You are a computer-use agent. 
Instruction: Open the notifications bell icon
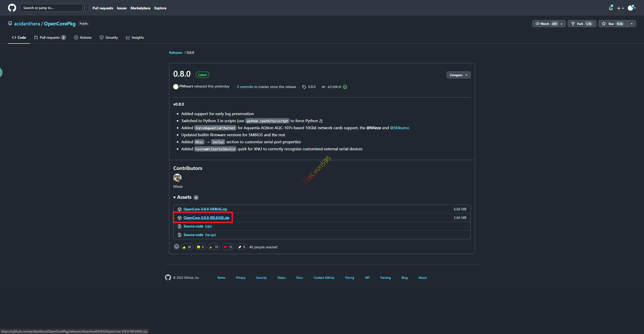pos(611,8)
